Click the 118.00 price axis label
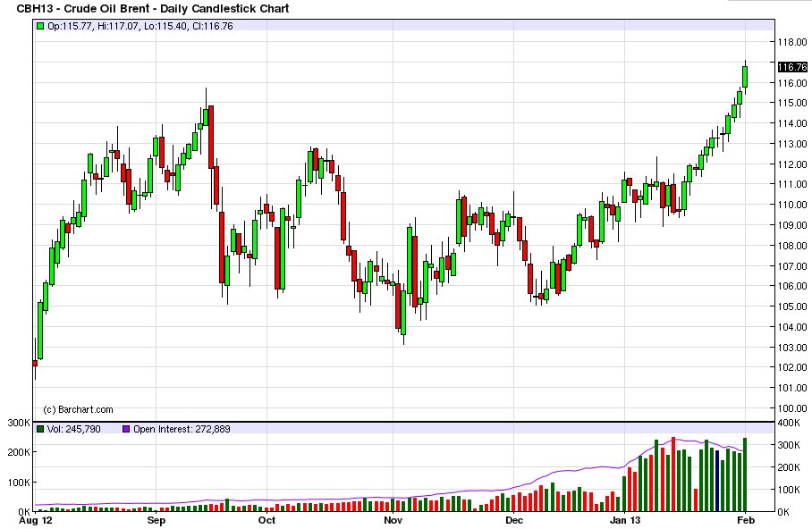Screen dimensions: 812x529 pyautogui.click(x=792, y=42)
